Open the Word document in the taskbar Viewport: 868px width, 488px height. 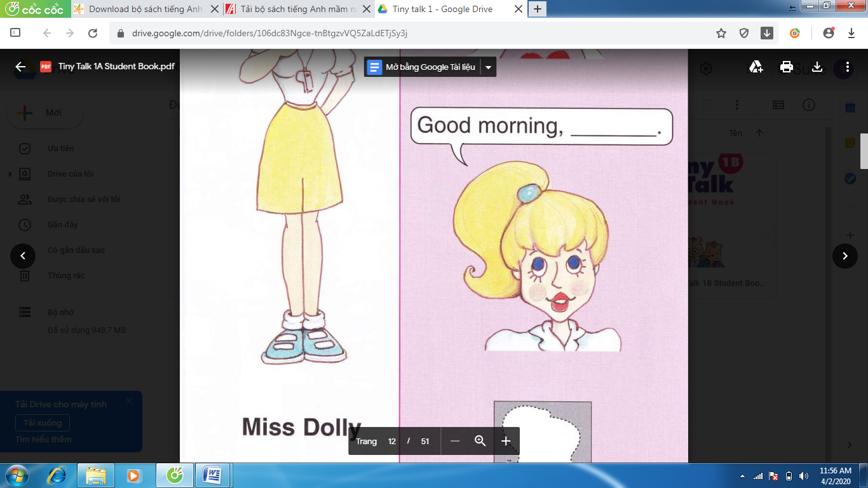[x=212, y=475]
